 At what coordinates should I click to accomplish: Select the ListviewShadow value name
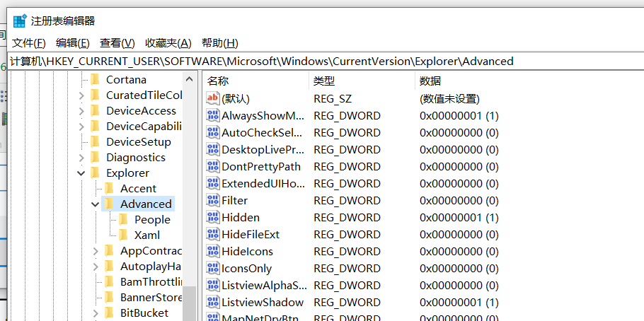click(x=263, y=303)
